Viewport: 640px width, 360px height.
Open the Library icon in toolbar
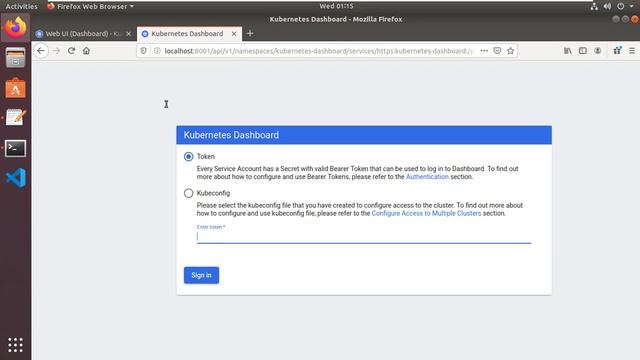point(568,51)
